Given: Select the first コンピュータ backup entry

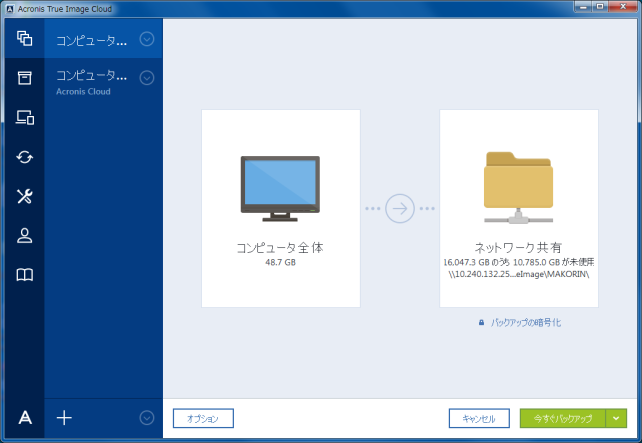Looking at the screenshot, I should (x=103, y=38).
